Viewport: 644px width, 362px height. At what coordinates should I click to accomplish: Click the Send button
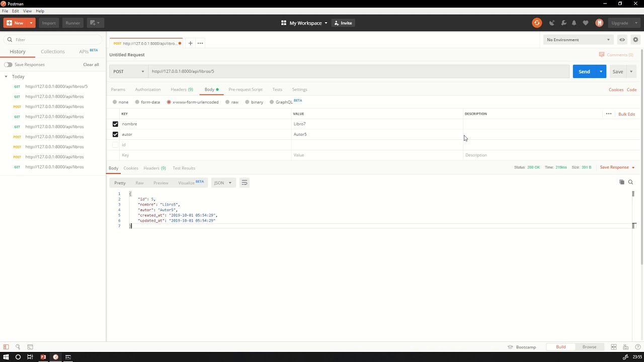tap(584, 71)
